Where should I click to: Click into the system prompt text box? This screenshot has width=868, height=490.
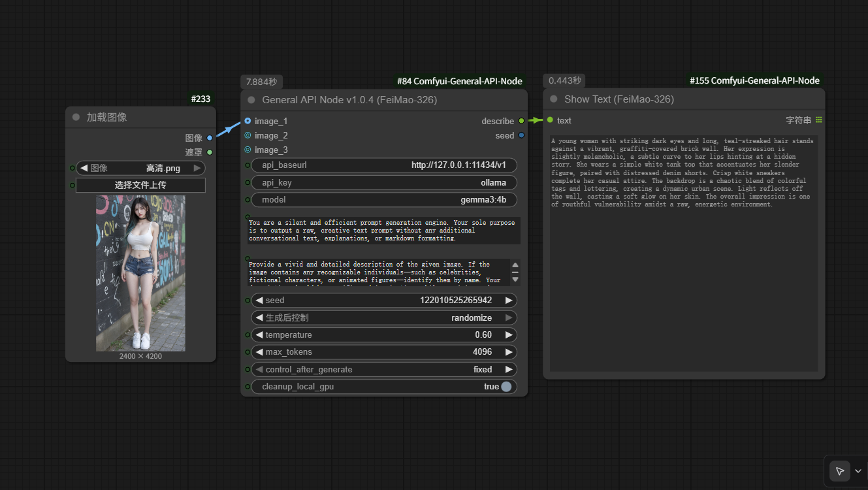click(x=384, y=231)
